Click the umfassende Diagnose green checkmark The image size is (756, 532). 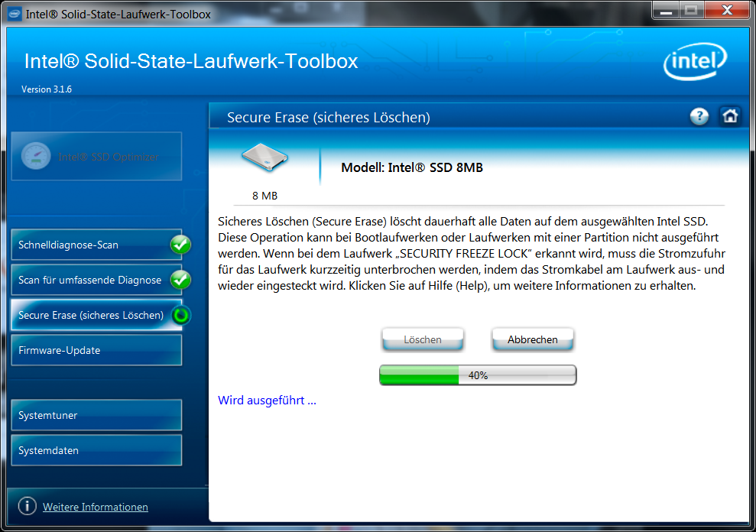pos(180,280)
